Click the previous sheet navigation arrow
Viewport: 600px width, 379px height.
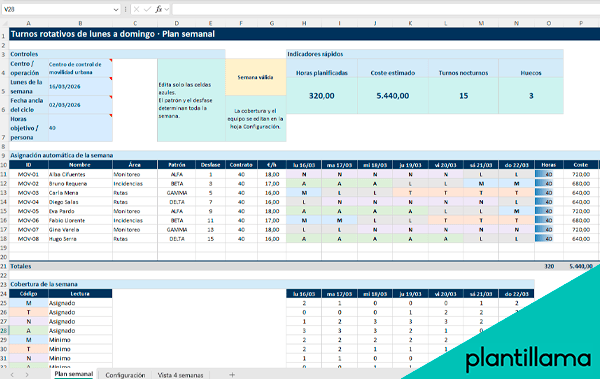coord(12,375)
